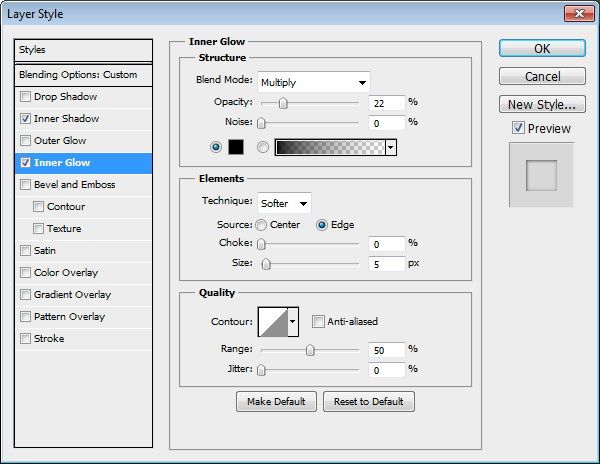
Task: Click Reset to Default button
Action: click(368, 402)
